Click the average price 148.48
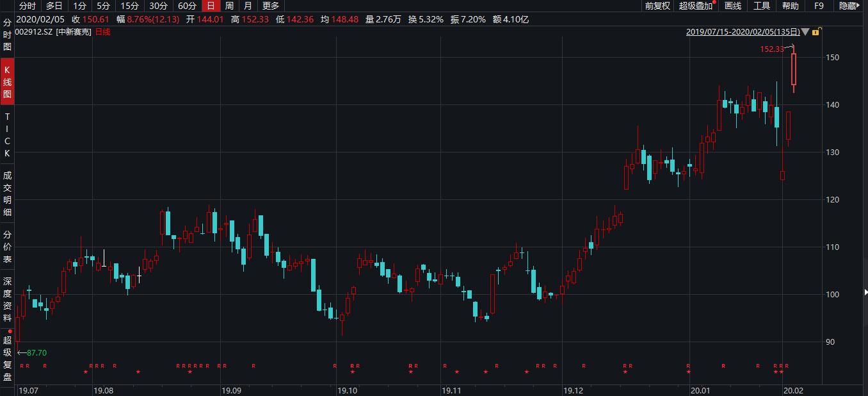 tap(345, 19)
